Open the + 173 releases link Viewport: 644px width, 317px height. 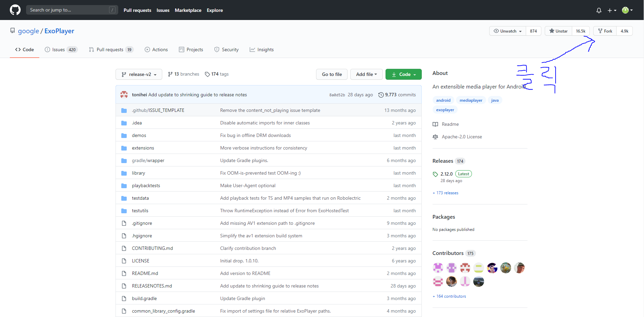tap(445, 193)
